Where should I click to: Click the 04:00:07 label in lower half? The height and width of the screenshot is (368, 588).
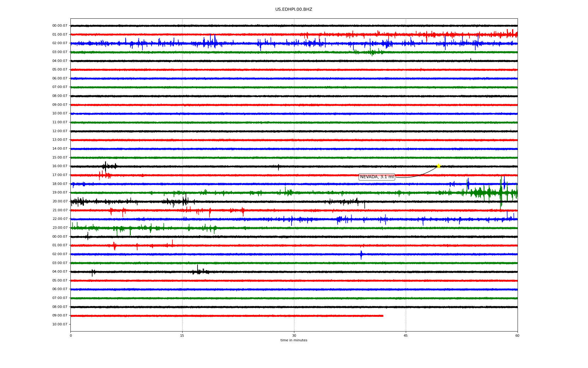coord(60,272)
